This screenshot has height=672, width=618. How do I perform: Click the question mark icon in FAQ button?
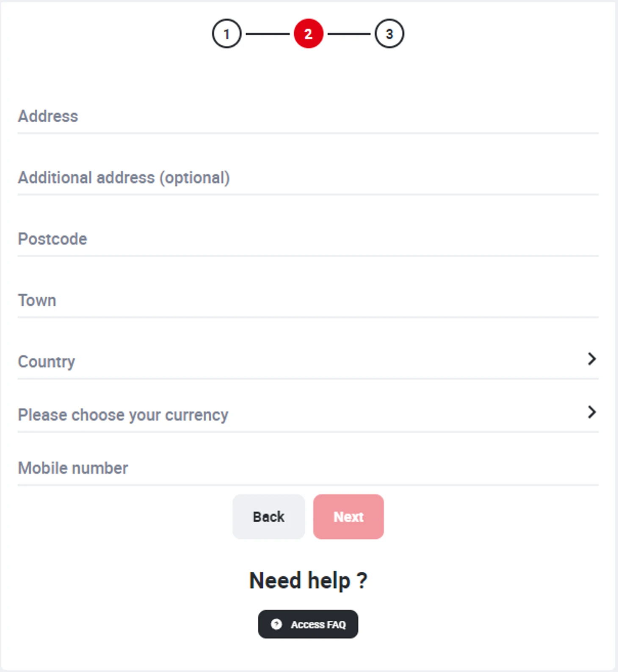(276, 624)
